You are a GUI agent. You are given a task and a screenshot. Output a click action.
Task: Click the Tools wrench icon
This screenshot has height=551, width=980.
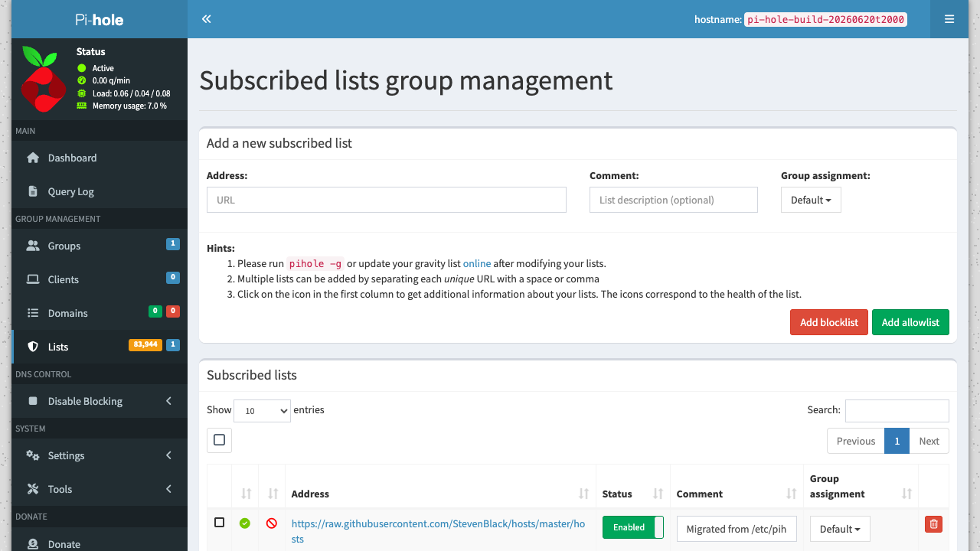coord(33,489)
